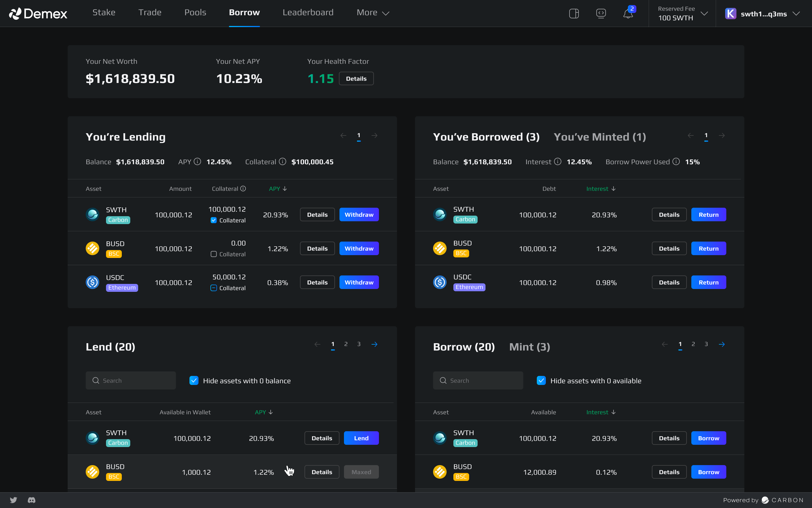The image size is (812, 508).
Task: Click the search magnifier in Lend search
Action: [96, 380]
